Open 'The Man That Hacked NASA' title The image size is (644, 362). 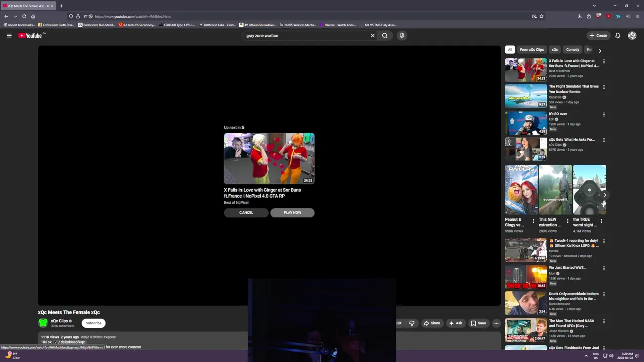coord(572,323)
